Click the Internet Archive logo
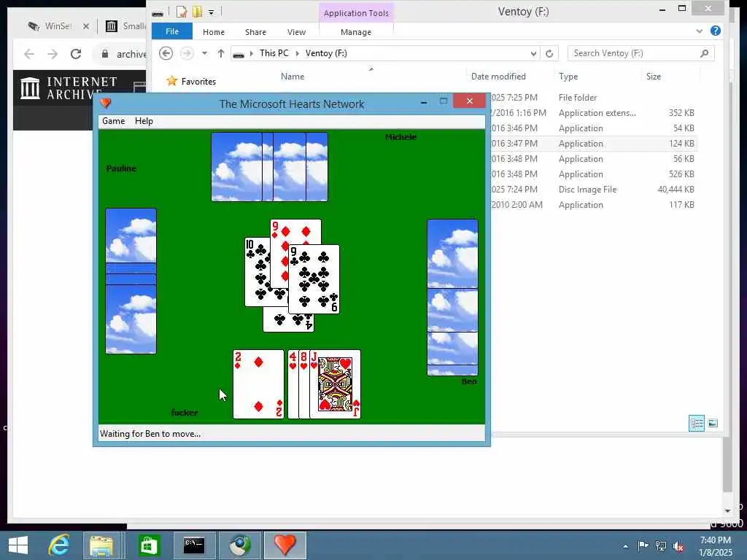This screenshot has width=747, height=560. (68, 88)
